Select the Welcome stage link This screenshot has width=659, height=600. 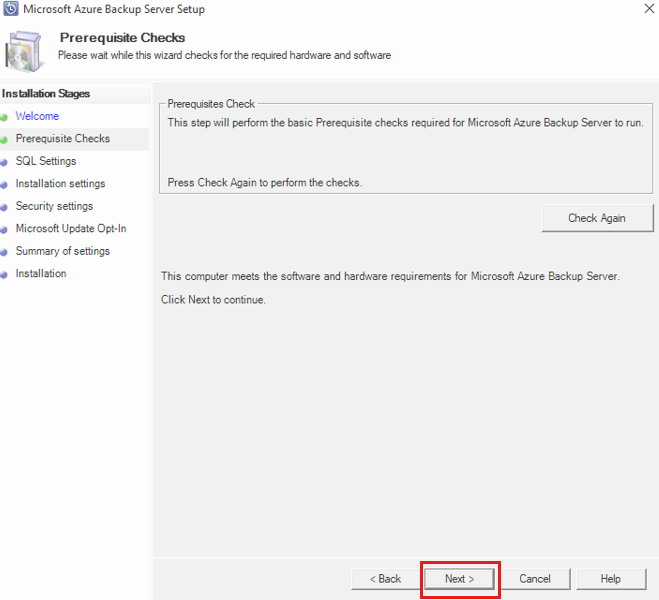click(x=37, y=116)
